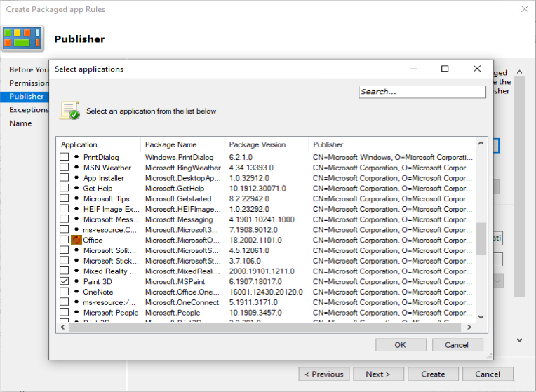Click the bullet icon next to Microsoft People
The width and height of the screenshot is (536, 392).
[76, 312]
